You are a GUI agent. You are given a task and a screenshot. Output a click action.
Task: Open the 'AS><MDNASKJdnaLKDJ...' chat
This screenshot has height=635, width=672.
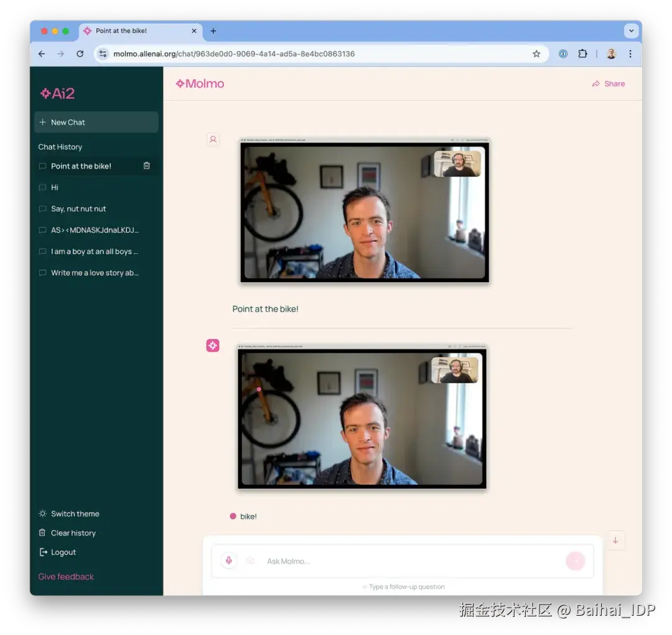click(96, 230)
